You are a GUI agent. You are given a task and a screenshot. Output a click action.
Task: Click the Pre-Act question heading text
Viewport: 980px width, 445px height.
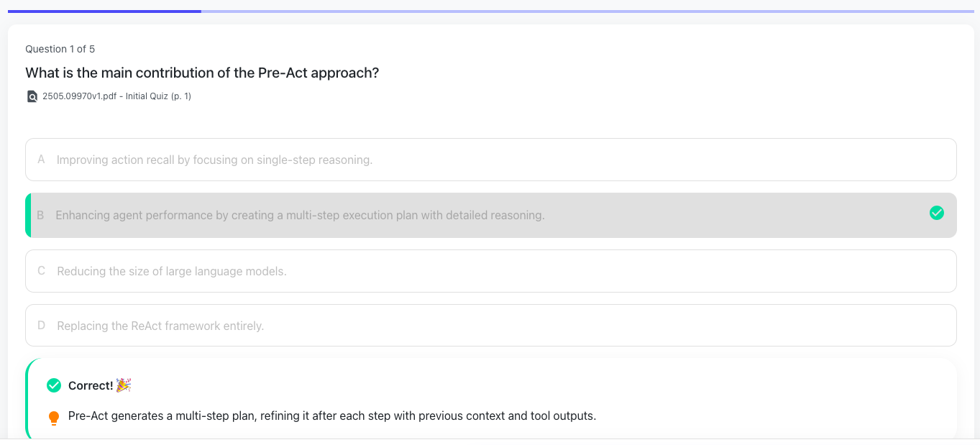tap(202, 73)
